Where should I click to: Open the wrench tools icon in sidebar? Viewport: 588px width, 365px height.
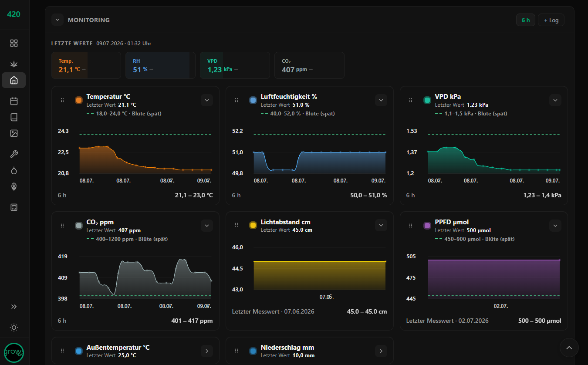[x=14, y=154]
